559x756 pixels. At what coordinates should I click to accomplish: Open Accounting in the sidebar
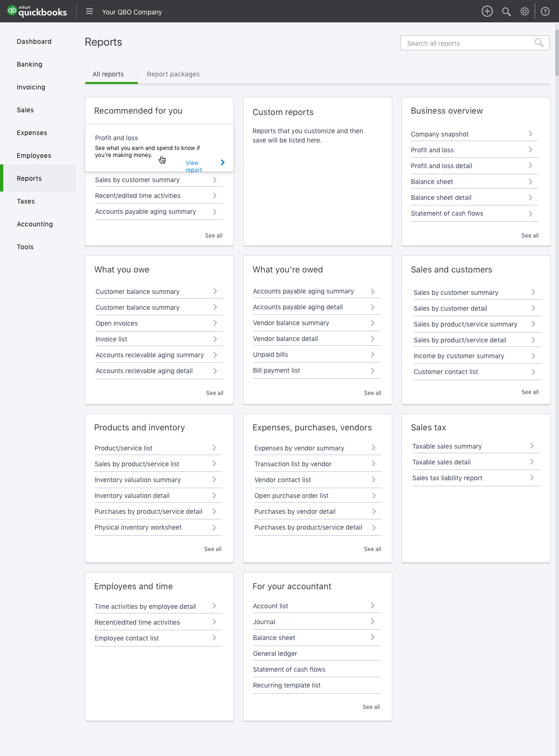pos(35,224)
